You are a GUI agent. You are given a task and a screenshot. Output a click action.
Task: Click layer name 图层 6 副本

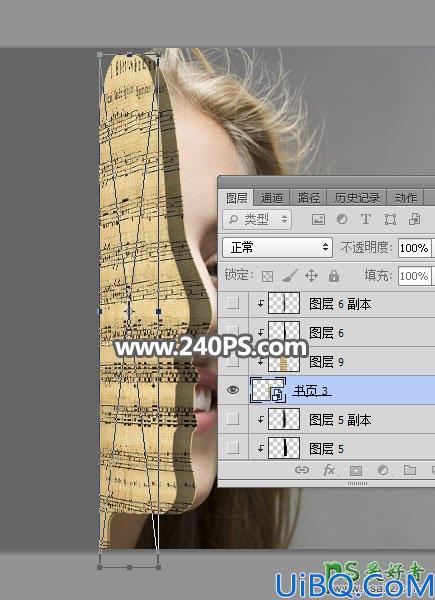[340, 304]
